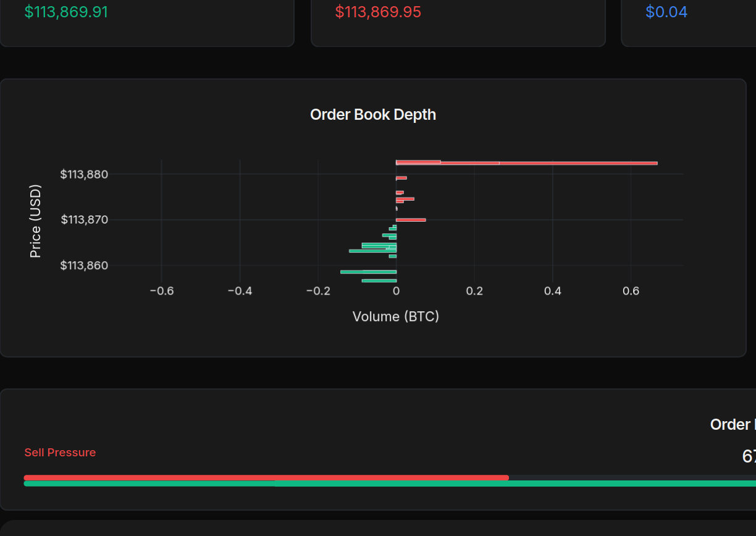This screenshot has width=756, height=536.
Task: Click the positive 0.6 volume tick label
Action: pos(631,291)
